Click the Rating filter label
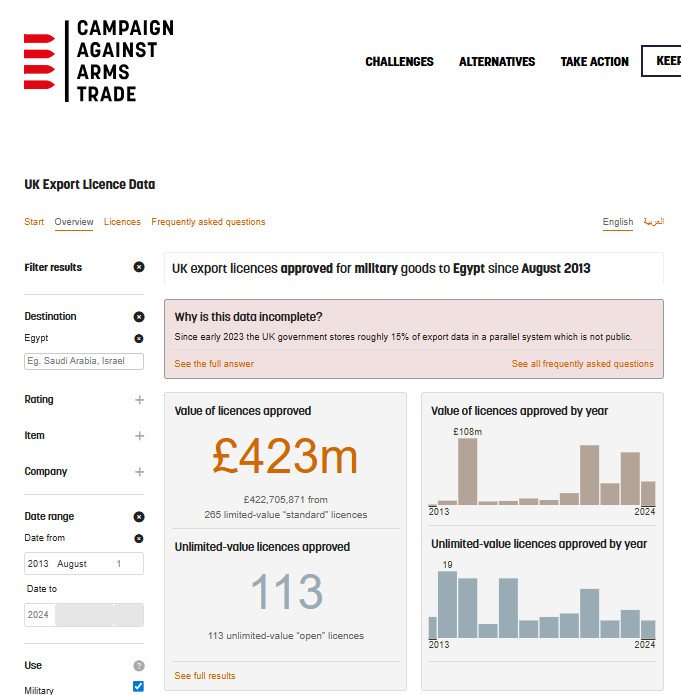Image resolution: width=681 pixels, height=695 pixels. [39, 399]
